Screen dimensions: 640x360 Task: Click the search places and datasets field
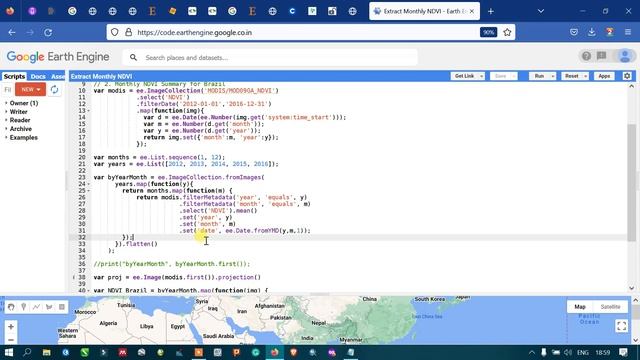click(x=270, y=58)
